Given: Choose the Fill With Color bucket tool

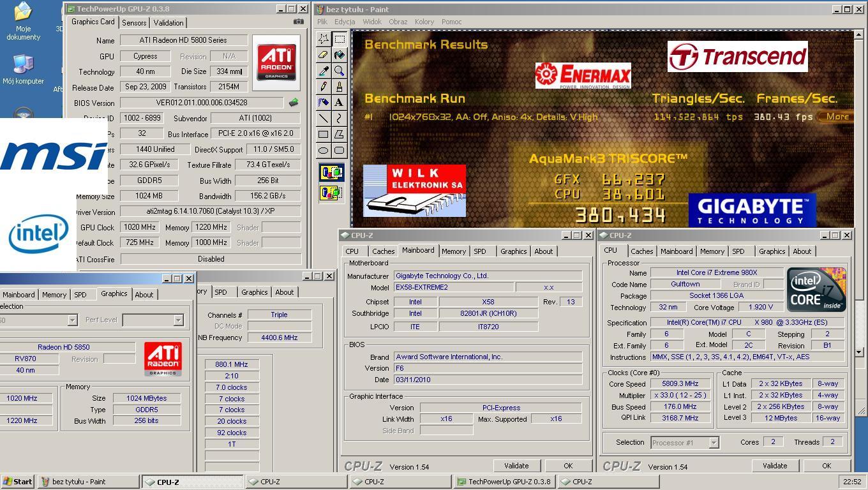Looking at the screenshot, I should click(x=339, y=55).
